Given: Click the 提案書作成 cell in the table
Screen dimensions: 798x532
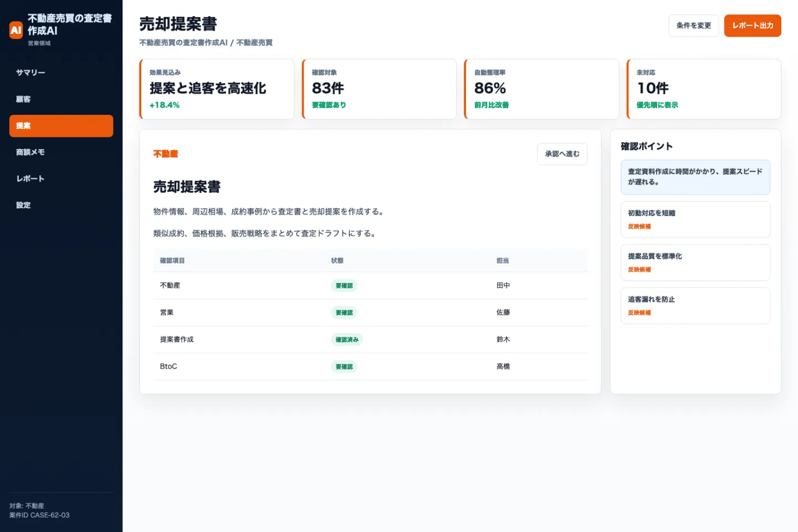Looking at the screenshot, I should tap(177, 339).
